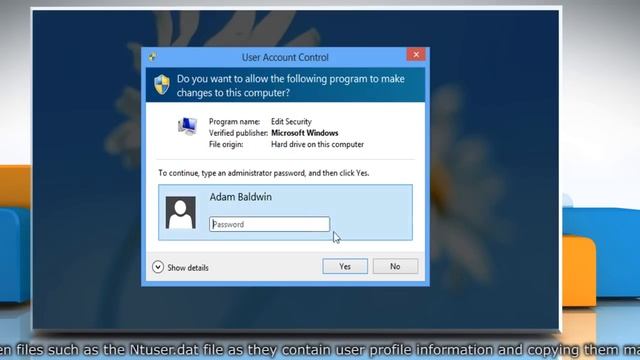Click the 'Verified publisher:' label
This screenshot has width=640, height=360.
point(238,133)
